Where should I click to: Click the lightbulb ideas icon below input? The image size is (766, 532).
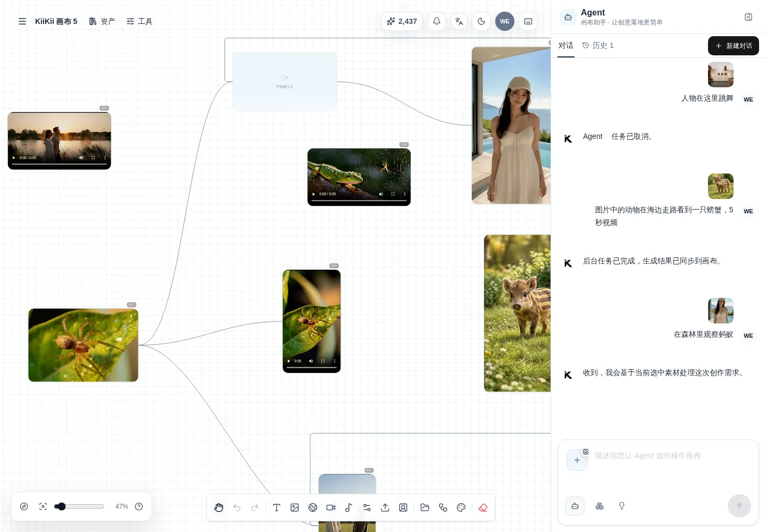click(x=622, y=506)
